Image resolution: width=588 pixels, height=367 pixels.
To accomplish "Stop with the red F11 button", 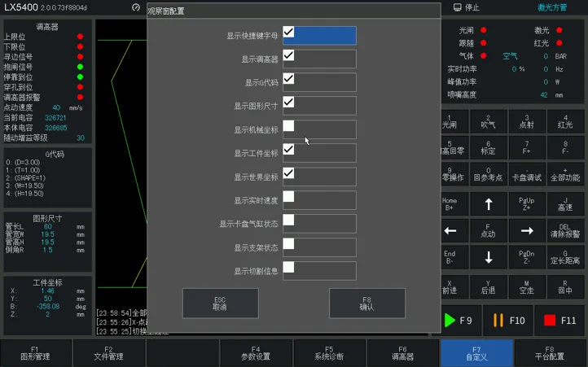I will (x=559, y=321).
